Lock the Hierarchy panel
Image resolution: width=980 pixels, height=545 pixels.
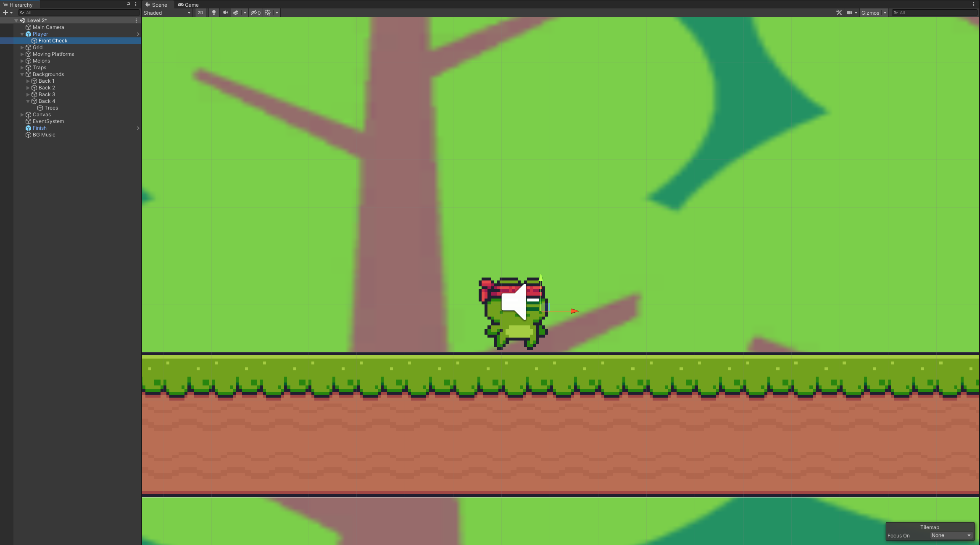[x=129, y=4]
